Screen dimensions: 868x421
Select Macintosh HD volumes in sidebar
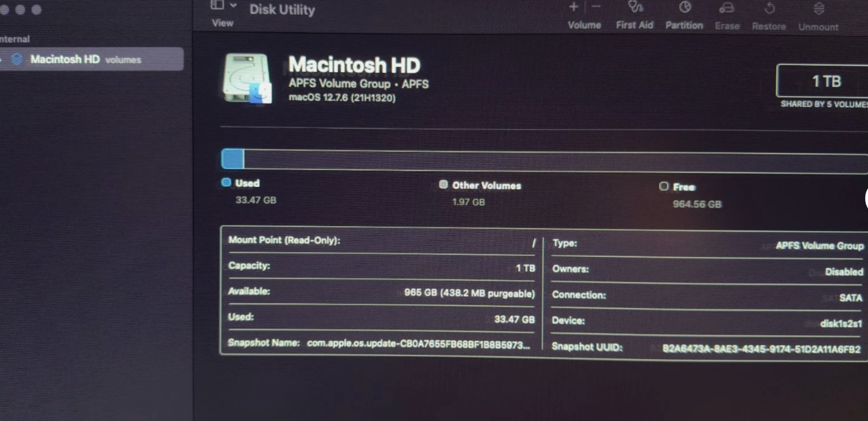pos(91,59)
